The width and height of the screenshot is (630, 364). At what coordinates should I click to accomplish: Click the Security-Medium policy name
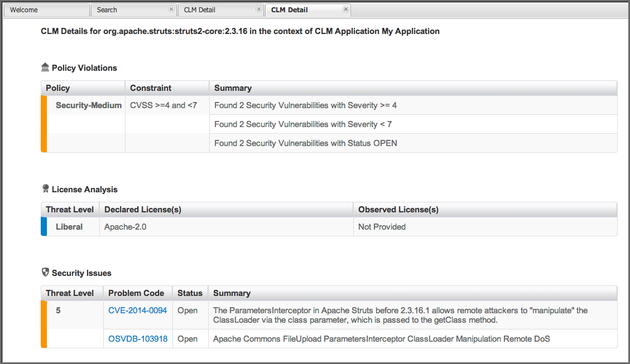tap(88, 105)
